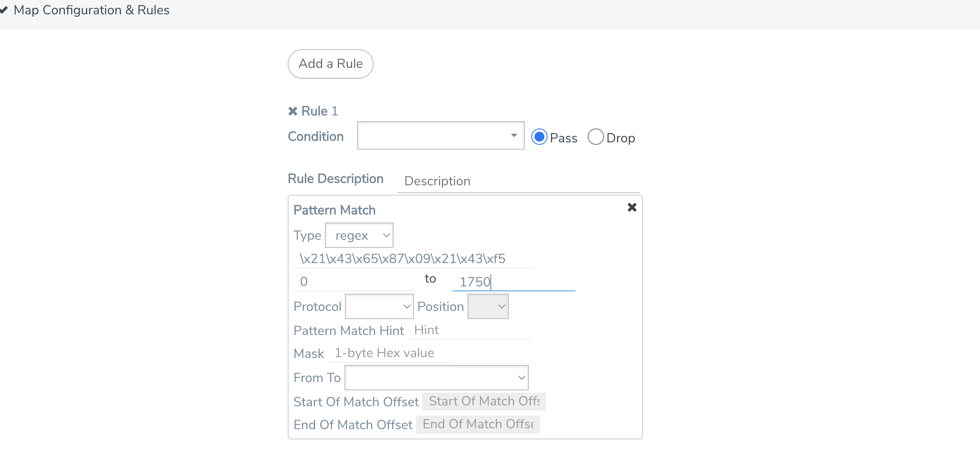Screen dimensions: 980x459
Task: Focus the Pattern Match Hint field
Action: click(x=469, y=330)
